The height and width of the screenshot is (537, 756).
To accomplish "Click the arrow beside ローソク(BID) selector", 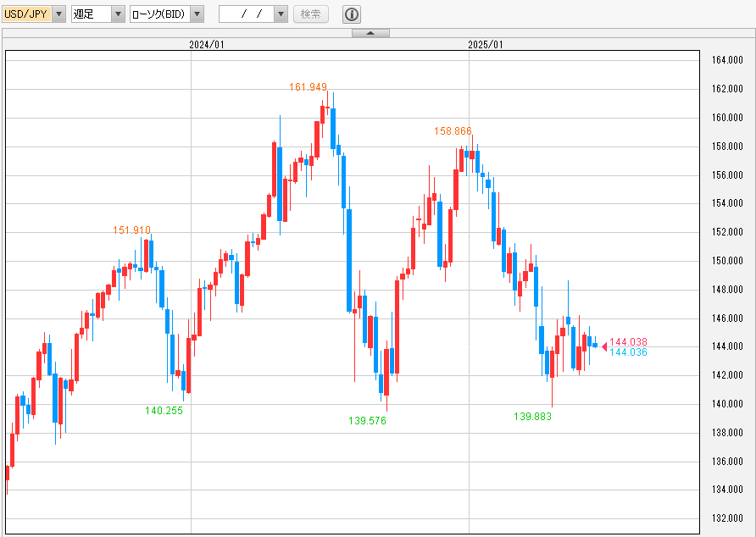I will tap(197, 14).
